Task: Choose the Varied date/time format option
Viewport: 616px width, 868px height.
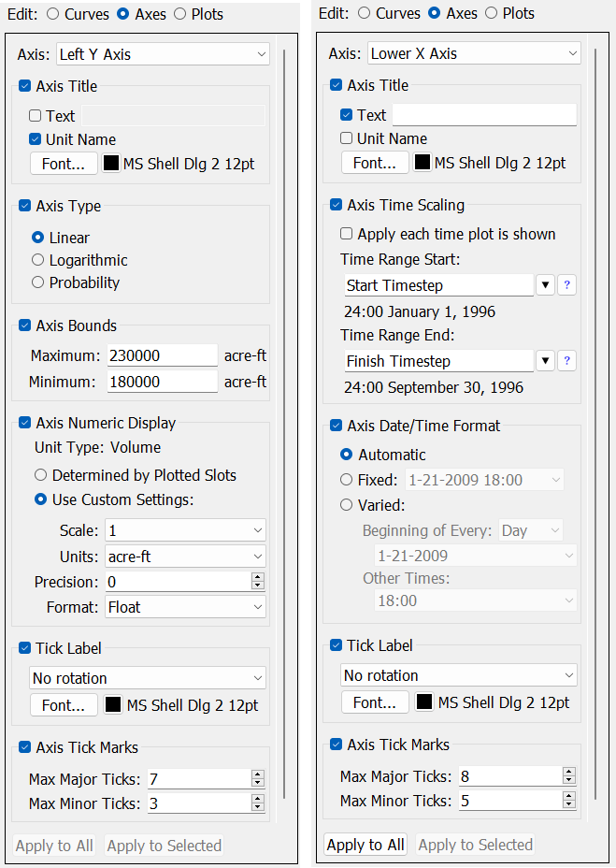Action: pos(347,505)
